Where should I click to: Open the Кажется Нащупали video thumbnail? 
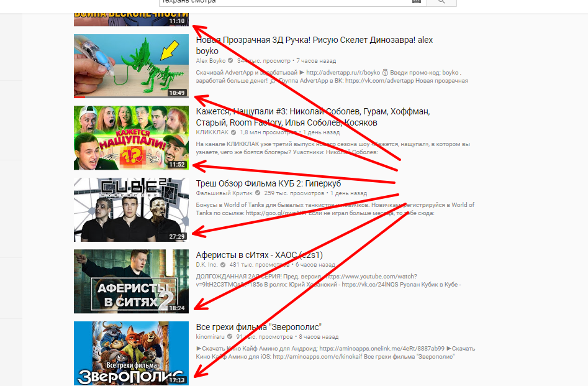point(131,138)
